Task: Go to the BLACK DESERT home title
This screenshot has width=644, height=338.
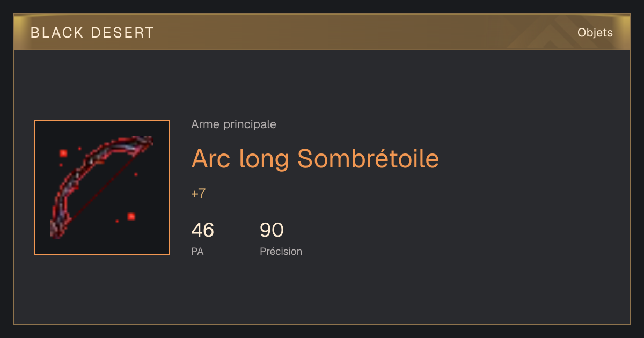Action: (92, 33)
